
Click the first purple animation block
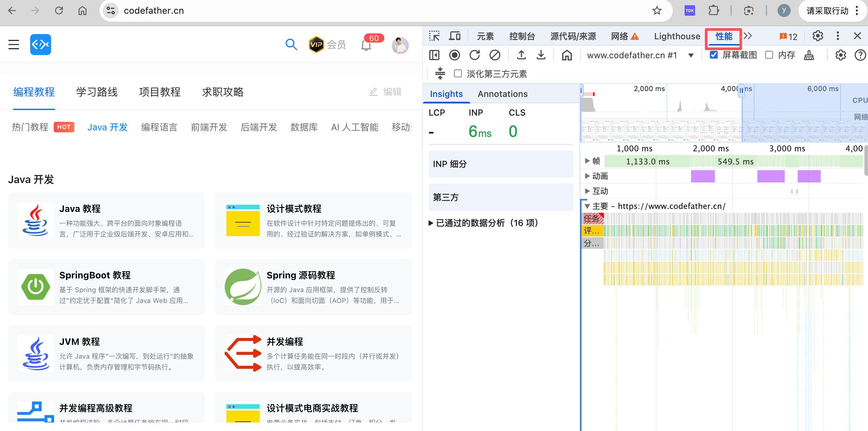[x=703, y=176]
